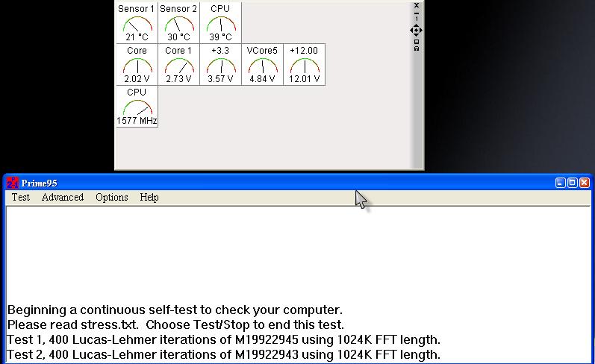595x364 pixels.
Task: Click the CPU temperature gauge reading 39 °C
Action: [x=220, y=22]
